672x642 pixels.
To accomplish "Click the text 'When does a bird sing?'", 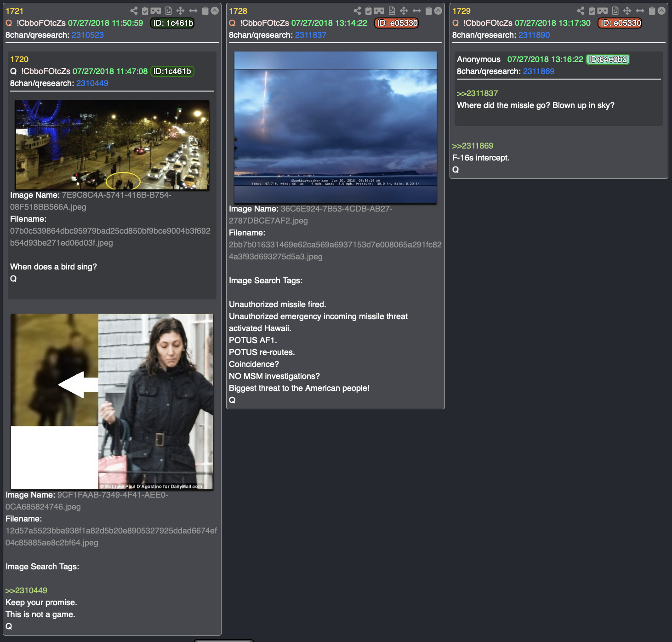I will (53, 267).
